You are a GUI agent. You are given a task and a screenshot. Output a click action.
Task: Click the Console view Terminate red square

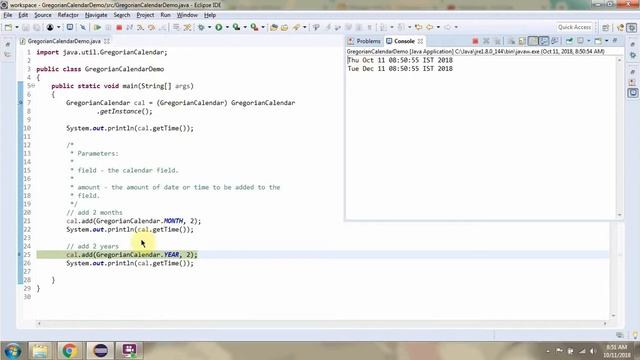[476, 41]
